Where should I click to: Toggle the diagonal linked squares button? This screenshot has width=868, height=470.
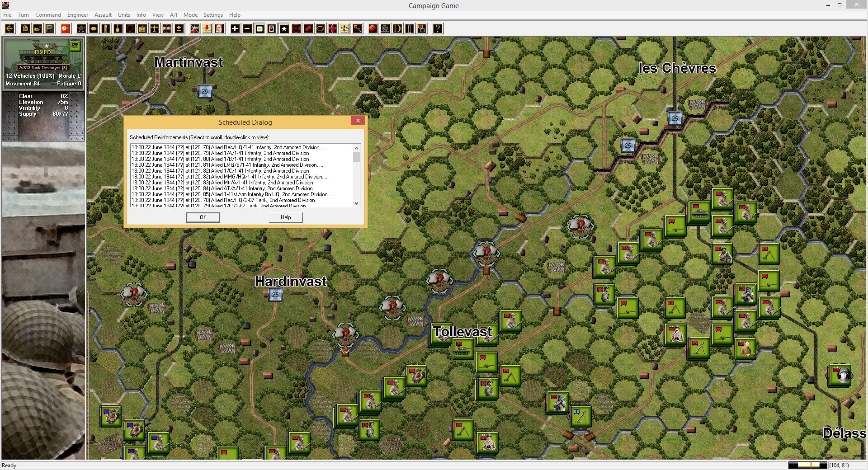pyautogui.click(x=357, y=28)
